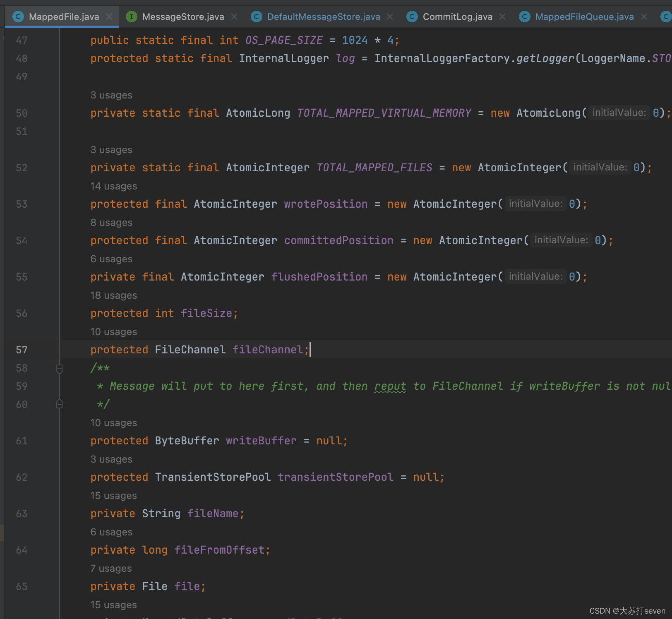Viewport: 672px width, 619px height.
Task: Show 3 usages of TOTAL_MAPPED_FILES
Action: coord(111,150)
